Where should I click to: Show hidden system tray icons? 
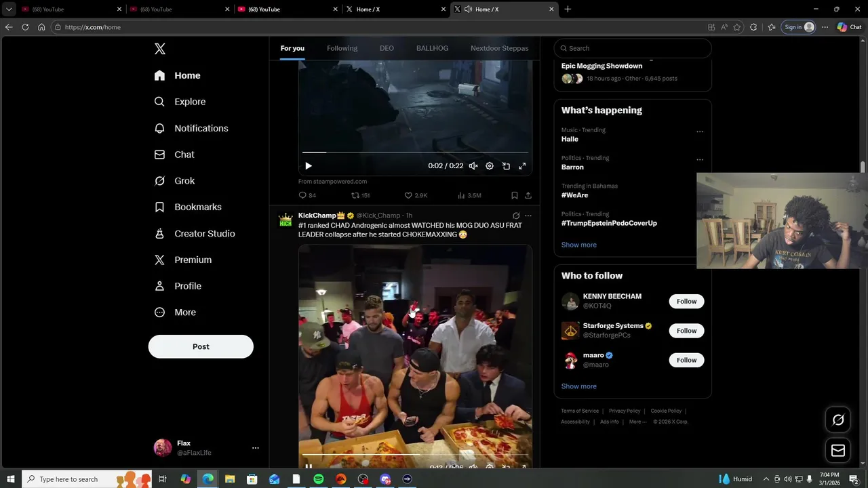(766, 479)
